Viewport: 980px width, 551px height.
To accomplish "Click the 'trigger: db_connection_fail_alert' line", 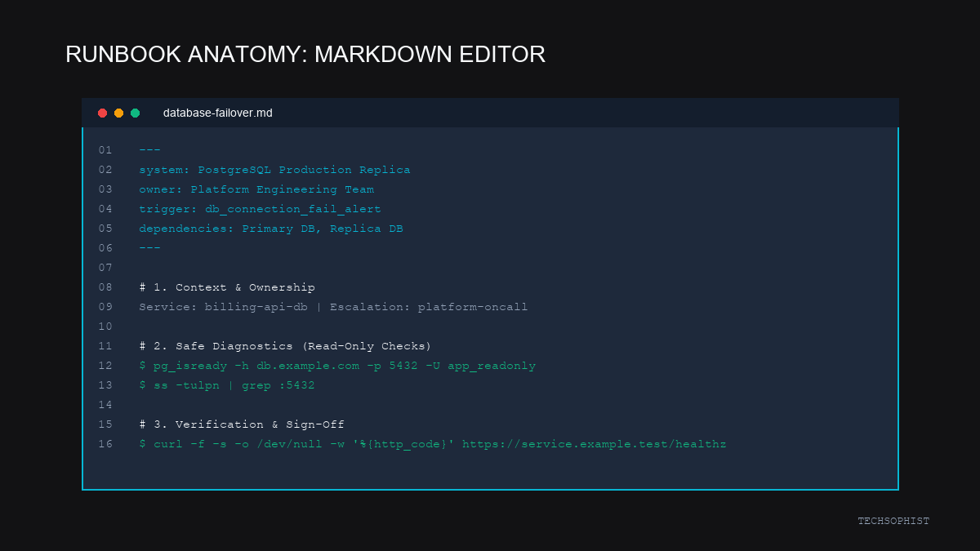I will (x=260, y=209).
